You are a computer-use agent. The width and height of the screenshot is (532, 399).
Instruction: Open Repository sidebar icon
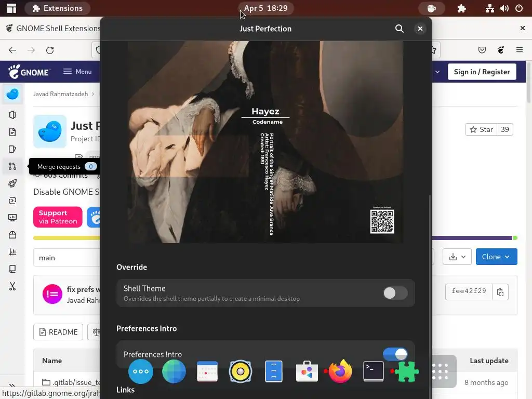[x=12, y=132]
